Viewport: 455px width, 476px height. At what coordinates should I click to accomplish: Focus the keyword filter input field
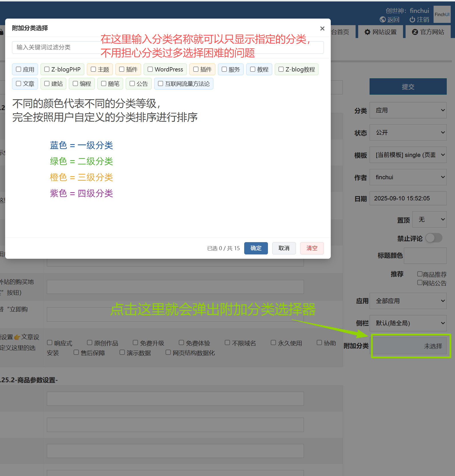pos(168,47)
